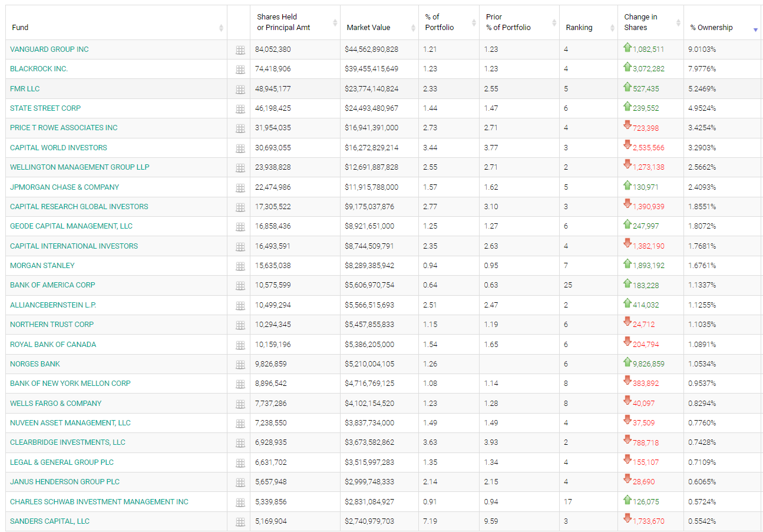The height and width of the screenshot is (532, 763).
Task: Open grid icon in Sanders Capital row
Action: [240, 523]
